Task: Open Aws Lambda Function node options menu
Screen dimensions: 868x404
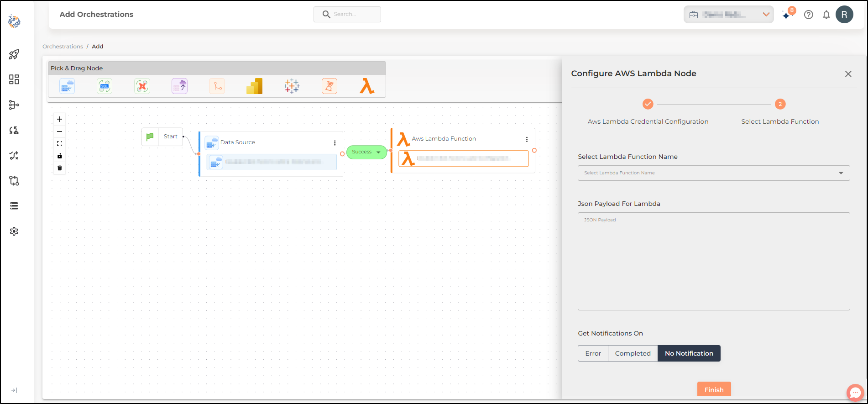Action: pos(527,139)
